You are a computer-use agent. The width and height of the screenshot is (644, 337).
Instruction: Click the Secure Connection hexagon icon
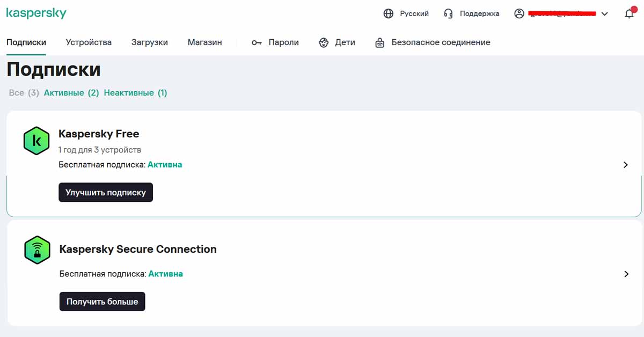coord(37,250)
